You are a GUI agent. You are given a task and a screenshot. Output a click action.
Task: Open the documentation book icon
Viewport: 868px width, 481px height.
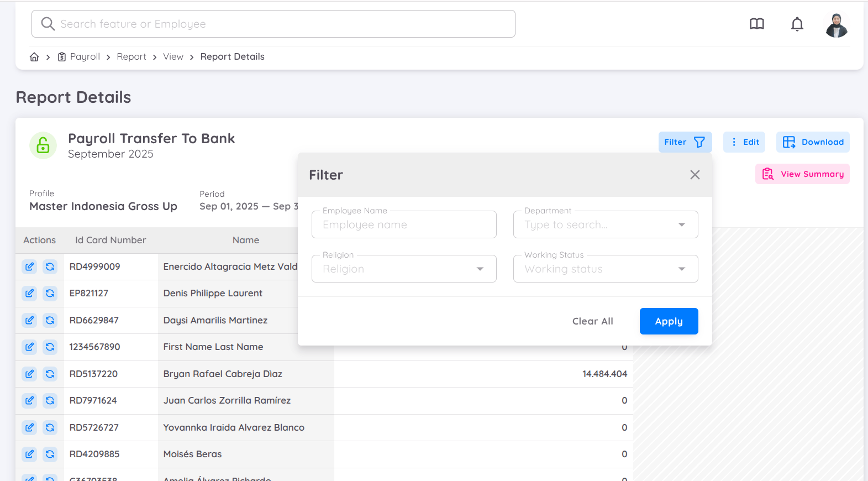(756, 24)
